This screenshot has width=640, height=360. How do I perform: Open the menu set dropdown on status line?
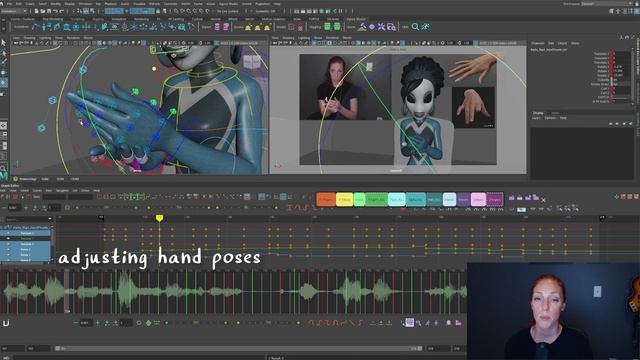pos(14,11)
